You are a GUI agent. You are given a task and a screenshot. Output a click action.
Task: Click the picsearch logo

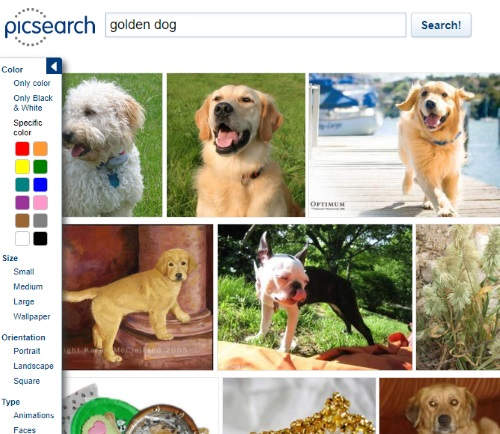[x=50, y=27]
